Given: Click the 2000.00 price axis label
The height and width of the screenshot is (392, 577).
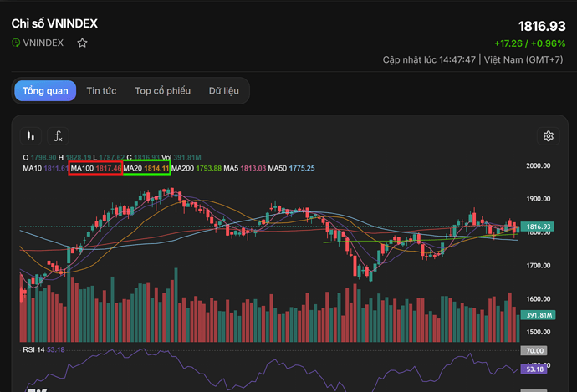Looking at the screenshot, I should tap(539, 165).
